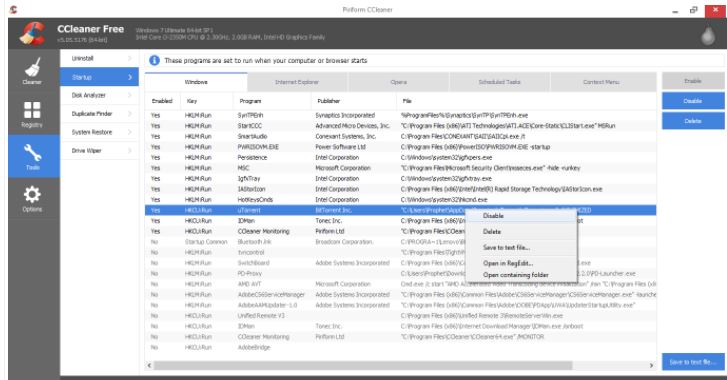This screenshot has height=380, width=727.
Task: Expand the Disk Analyzer chevron
Action: pyautogui.click(x=130, y=95)
